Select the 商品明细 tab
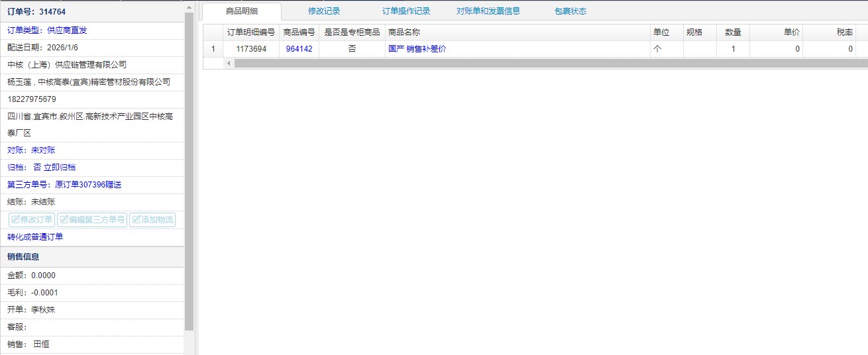Viewport: 868px width, 355px height. click(x=242, y=11)
